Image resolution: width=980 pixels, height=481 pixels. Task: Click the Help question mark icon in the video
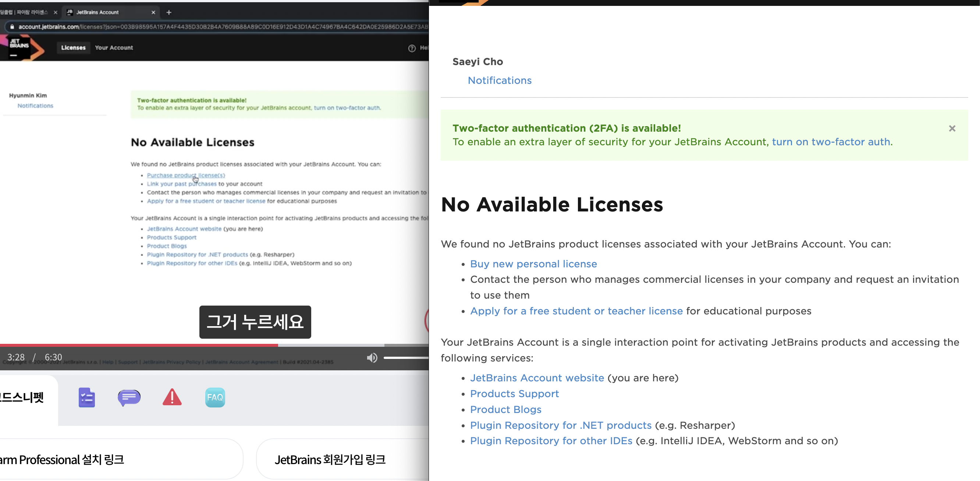point(412,48)
